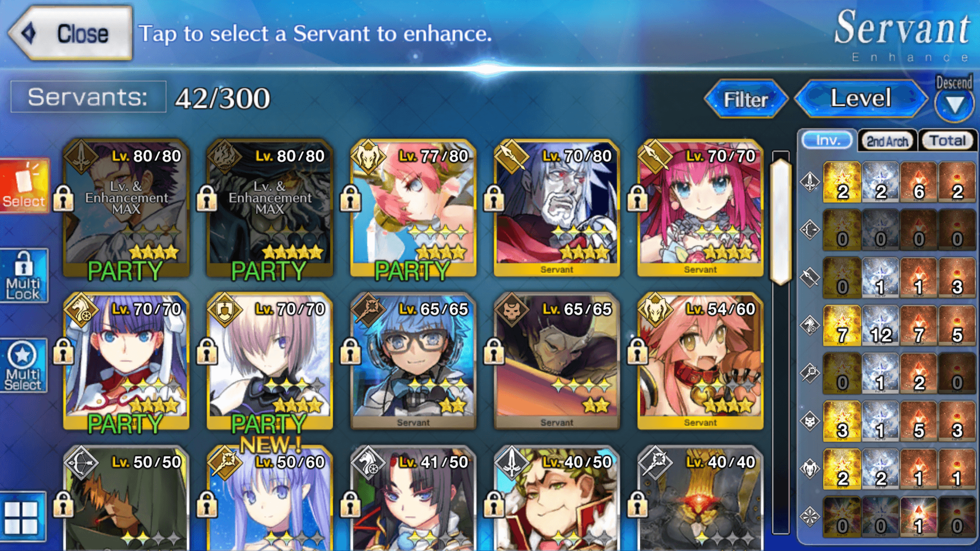Toggle lock on the Lv. 65/65 glasses servant
The height and width of the screenshot is (551, 980).
(351, 351)
